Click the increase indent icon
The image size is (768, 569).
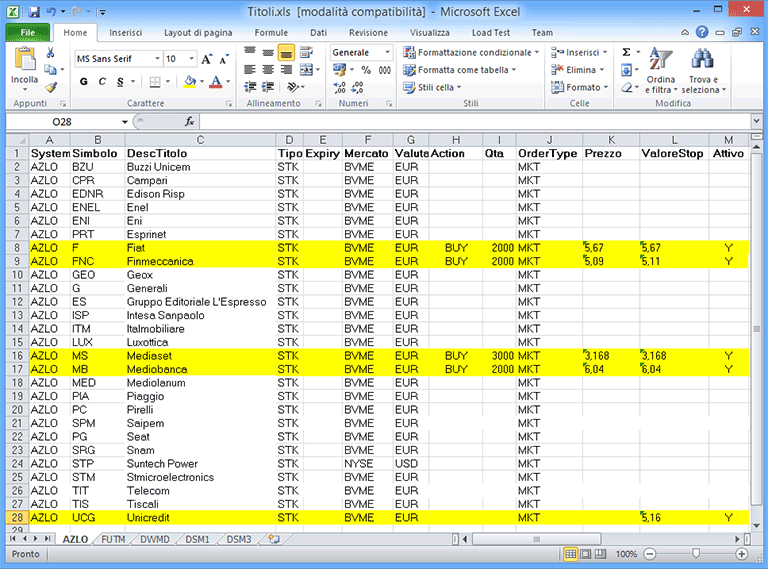tap(268, 87)
